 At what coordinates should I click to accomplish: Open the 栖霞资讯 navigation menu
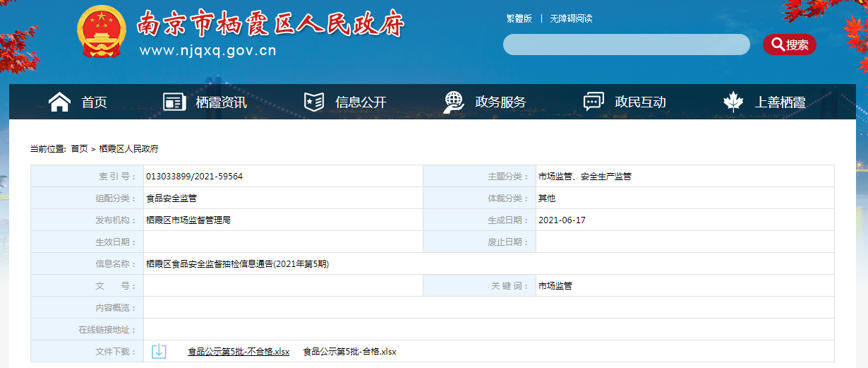(x=222, y=102)
